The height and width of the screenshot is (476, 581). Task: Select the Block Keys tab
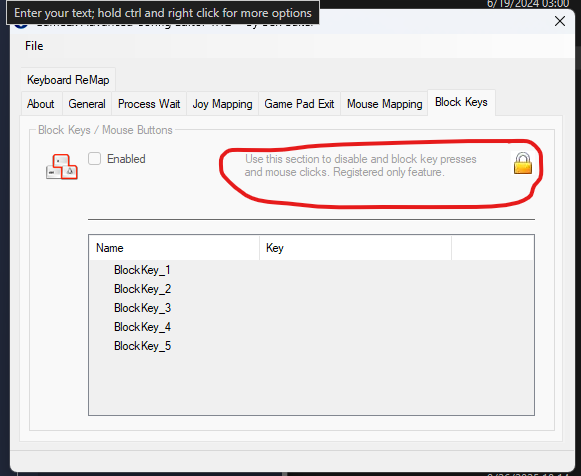point(461,102)
